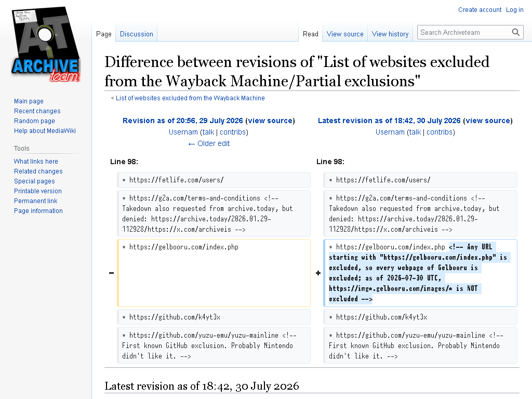Open talk link under older revision

tap(208, 132)
